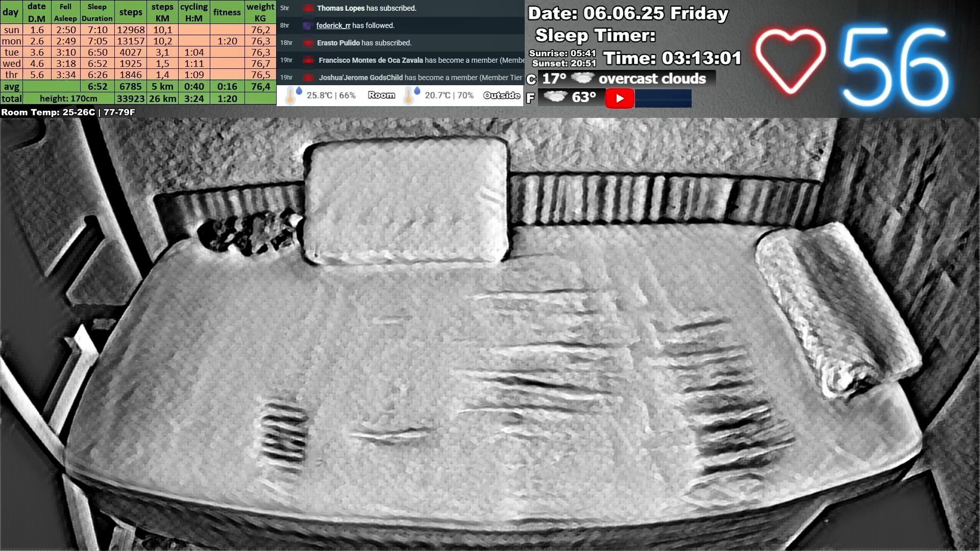Click the 'height: 170cm' cell
The width and height of the screenshot is (980, 551).
68,98
